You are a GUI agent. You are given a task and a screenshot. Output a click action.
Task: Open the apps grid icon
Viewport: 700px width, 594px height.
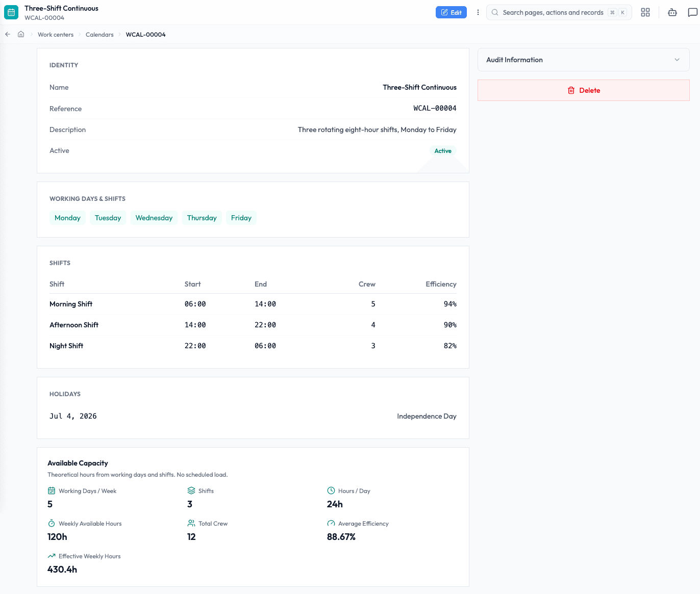click(x=645, y=12)
